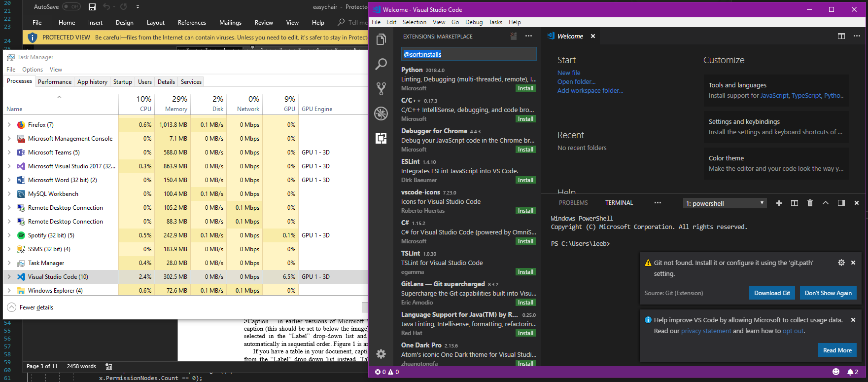Image resolution: width=868 pixels, height=382 pixels.
Task: Split the editor in VS Code
Action: point(841,36)
